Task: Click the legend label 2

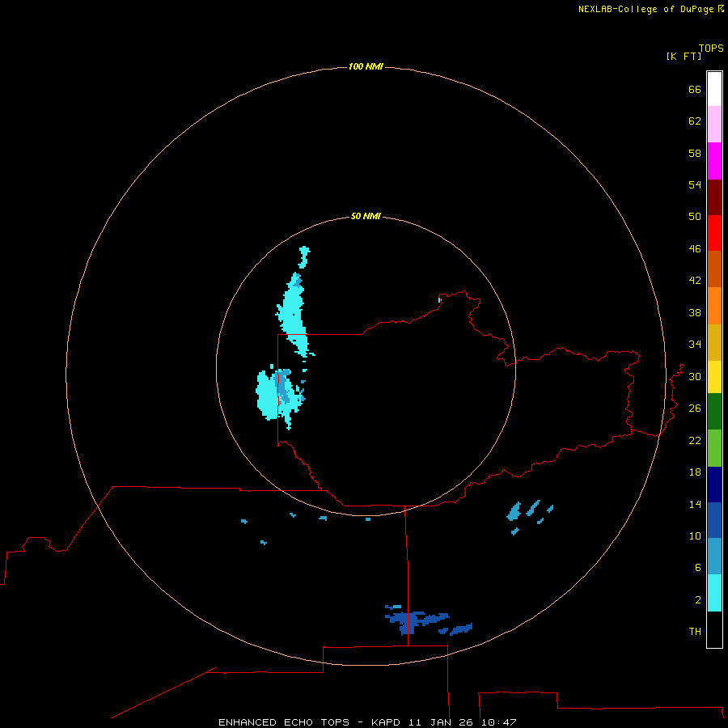Action: click(x=698, y=600)
